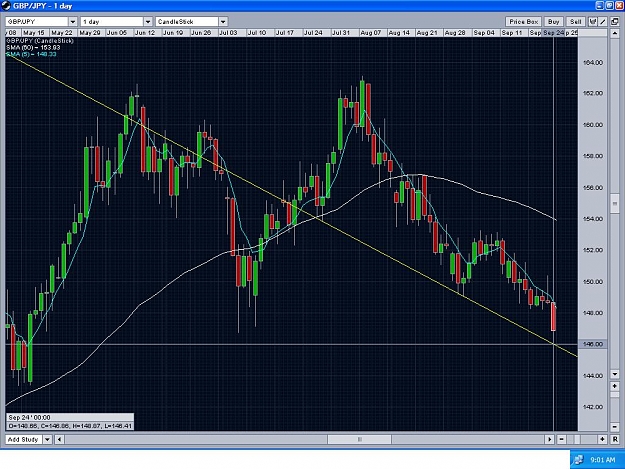625x469 pixels.
Task: Click the GBP/JPY symbol combo field
Action: 37,22
